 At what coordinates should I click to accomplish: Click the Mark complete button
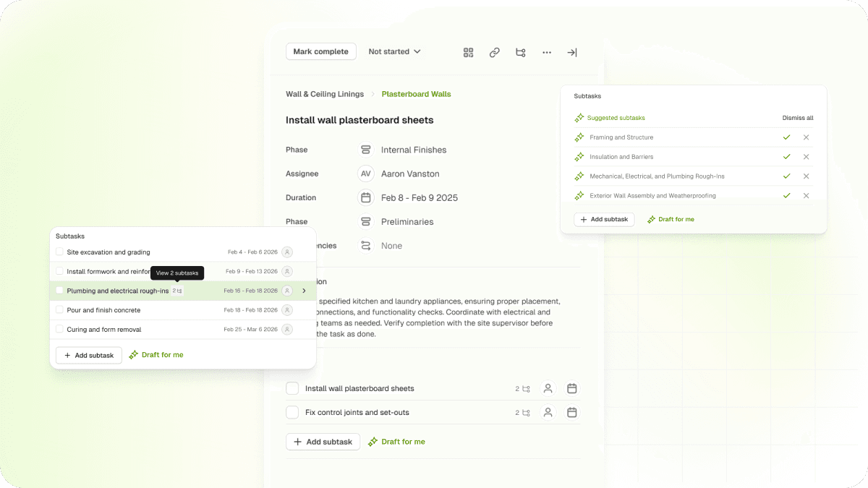[321, 52]
